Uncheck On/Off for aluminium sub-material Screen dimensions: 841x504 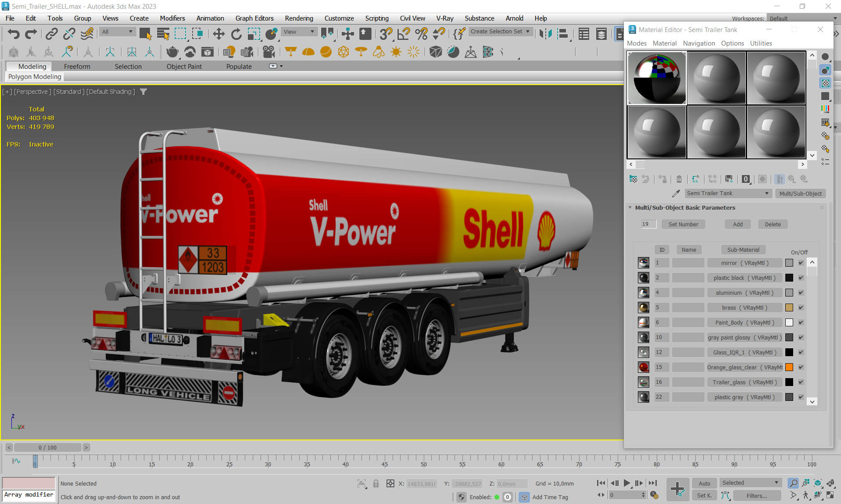coord(801,293)
